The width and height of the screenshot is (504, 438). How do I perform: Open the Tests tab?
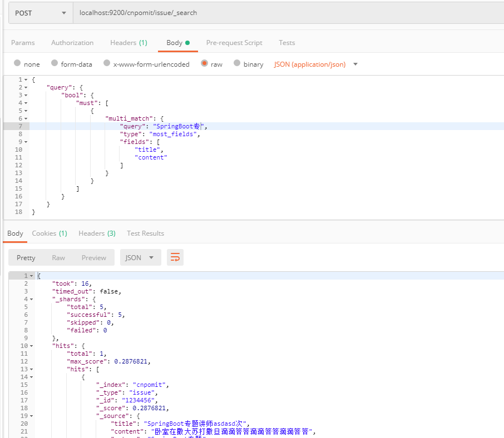click(x=286, y=43)
